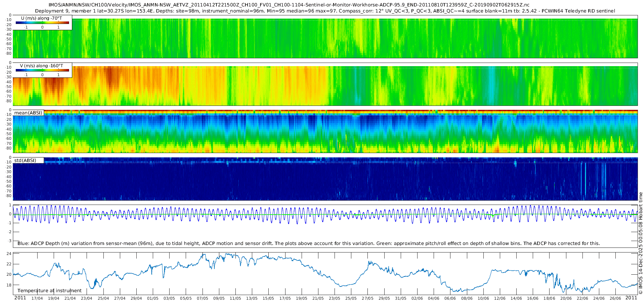Click the 26/06 date tick label
The image size is (644, 304).
tap(615, 298)
